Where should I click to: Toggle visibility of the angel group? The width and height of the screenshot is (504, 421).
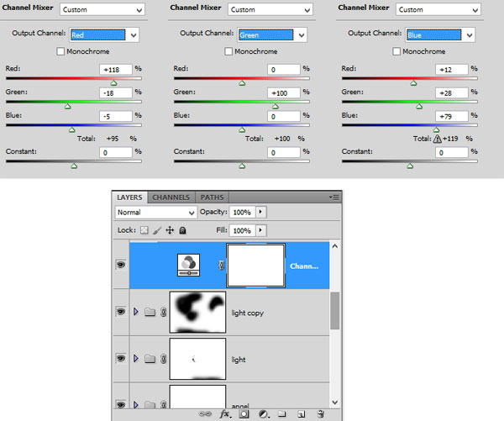121,404
